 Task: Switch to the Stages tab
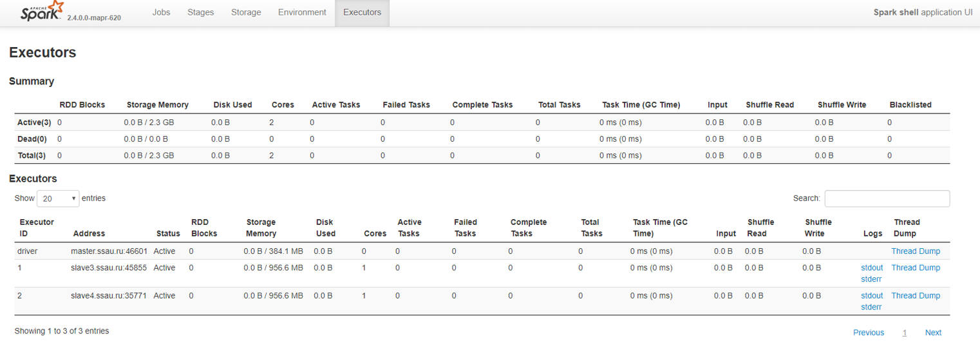tap(200, 12)
